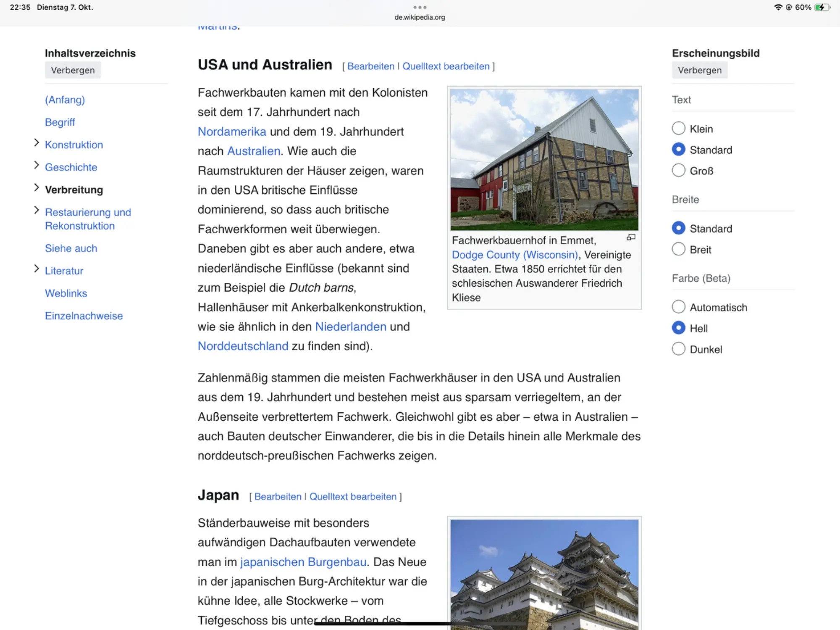Expand the Geschichte contents entry
The width and height of the screenshot is (840, 630).
coord(37,165)
